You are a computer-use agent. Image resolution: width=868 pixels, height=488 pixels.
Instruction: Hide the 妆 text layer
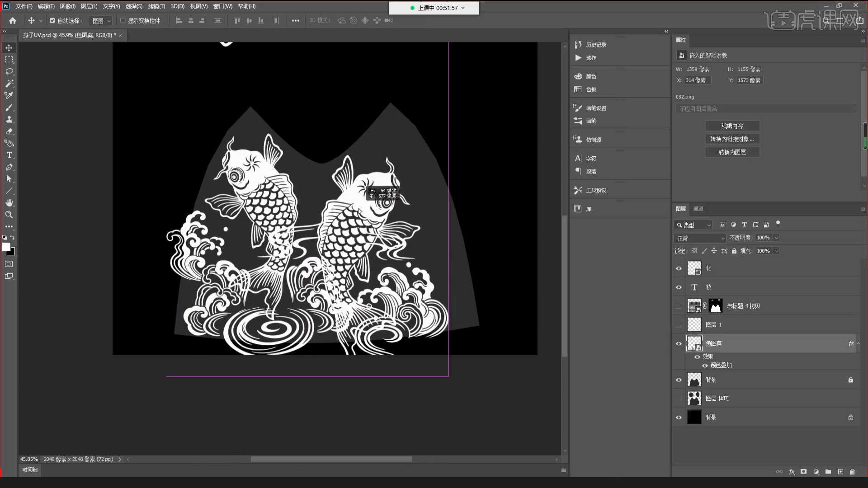[679, 287]
